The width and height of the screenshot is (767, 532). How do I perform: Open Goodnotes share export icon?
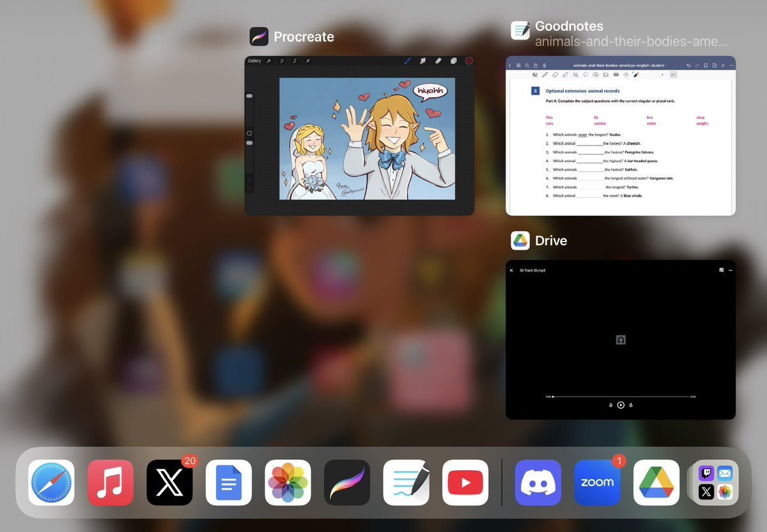pos(536,65)
